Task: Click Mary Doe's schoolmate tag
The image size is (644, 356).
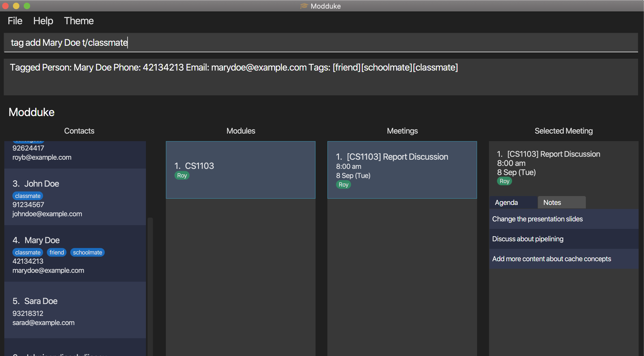Action: [87, 253]
